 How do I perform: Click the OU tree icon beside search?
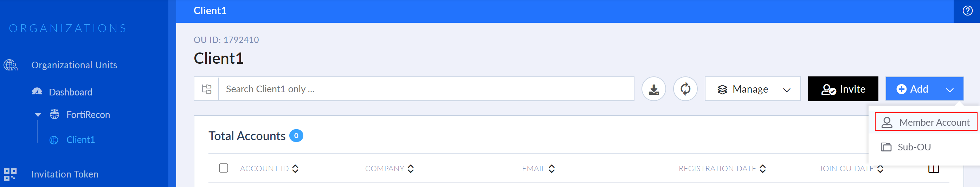[x=207, y=89]
